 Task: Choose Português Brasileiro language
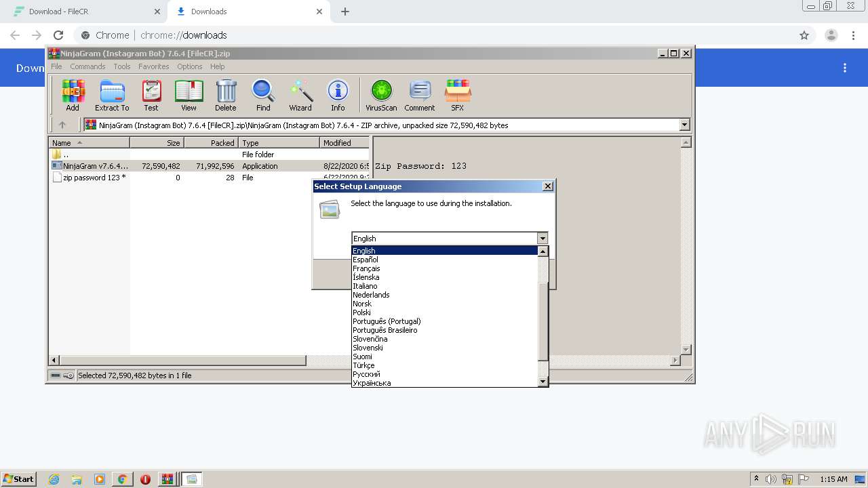coord(444,330)
